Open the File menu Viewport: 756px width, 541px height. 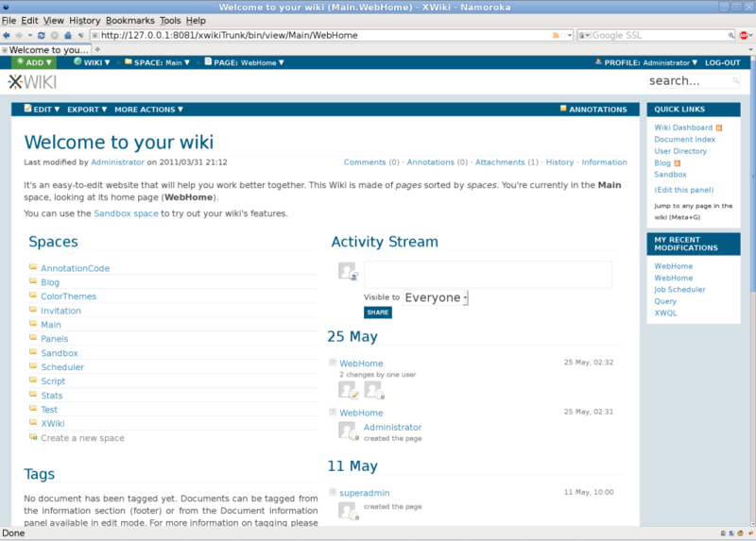coord(9,21)
